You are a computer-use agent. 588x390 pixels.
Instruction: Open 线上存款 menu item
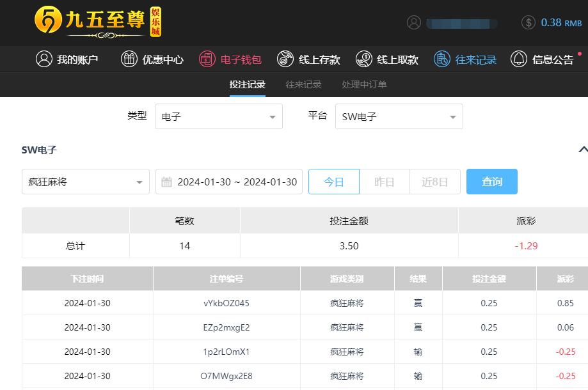pos(308,59)
